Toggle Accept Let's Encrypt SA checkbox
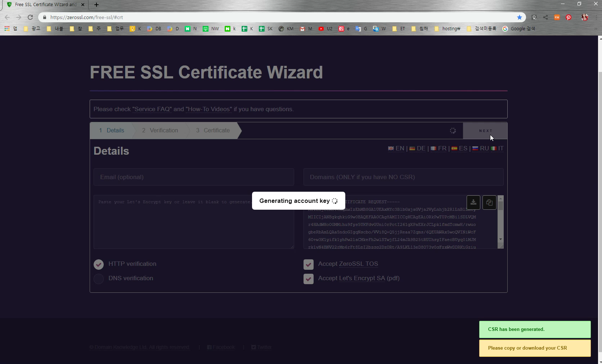Image resolution: width=602 pixels, height=364 pixels. (309, 279)
